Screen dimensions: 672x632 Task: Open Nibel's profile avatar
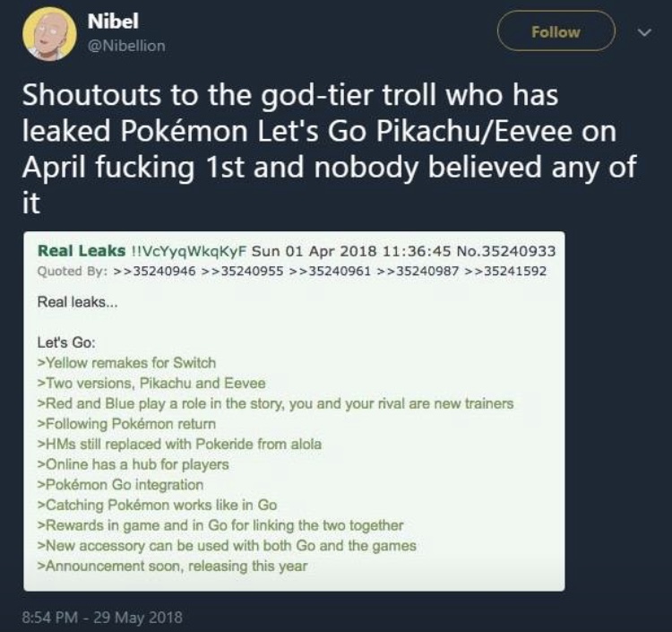[x=49, y=33]
